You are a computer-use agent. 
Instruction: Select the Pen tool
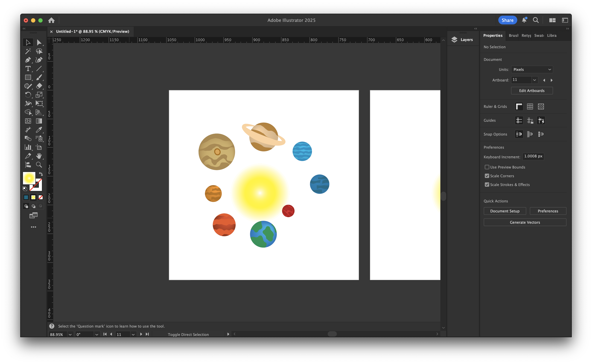pyautogui.click(x=28, y=60)
